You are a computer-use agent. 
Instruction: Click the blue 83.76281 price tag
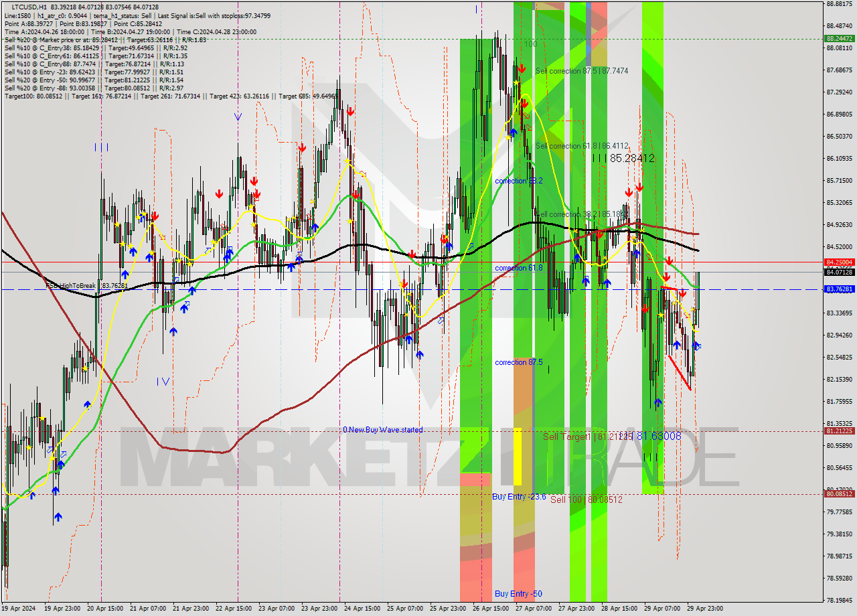click(x=840, y=289)
